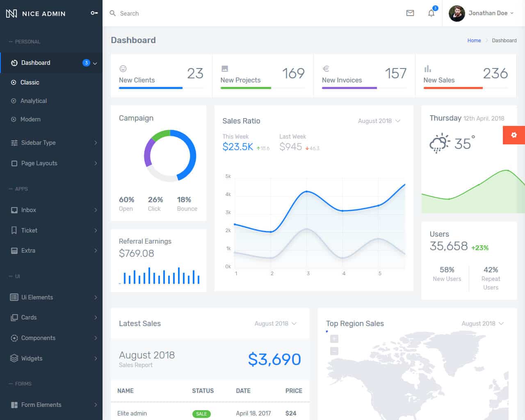This screenshot has height=420, width=525.
Task: Click the Home breadcrumb link
Action: click(x=474, y=41)
